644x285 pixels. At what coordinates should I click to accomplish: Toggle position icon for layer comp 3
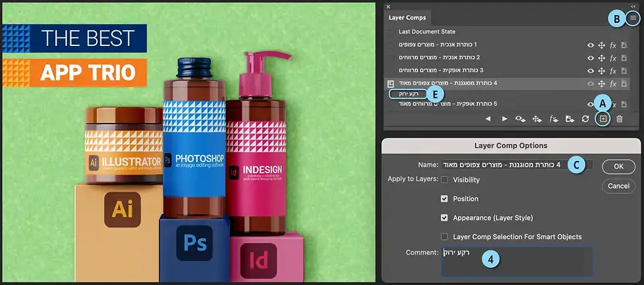coord(602,71)
